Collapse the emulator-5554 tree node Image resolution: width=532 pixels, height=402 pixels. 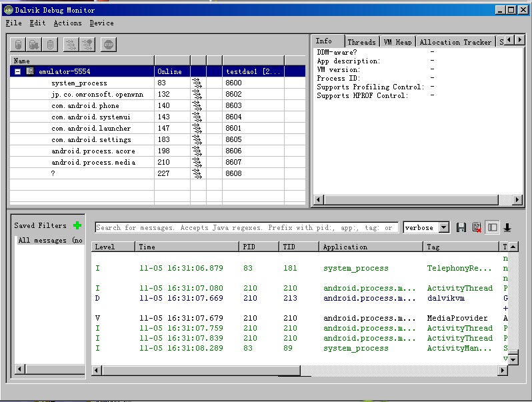17,71
